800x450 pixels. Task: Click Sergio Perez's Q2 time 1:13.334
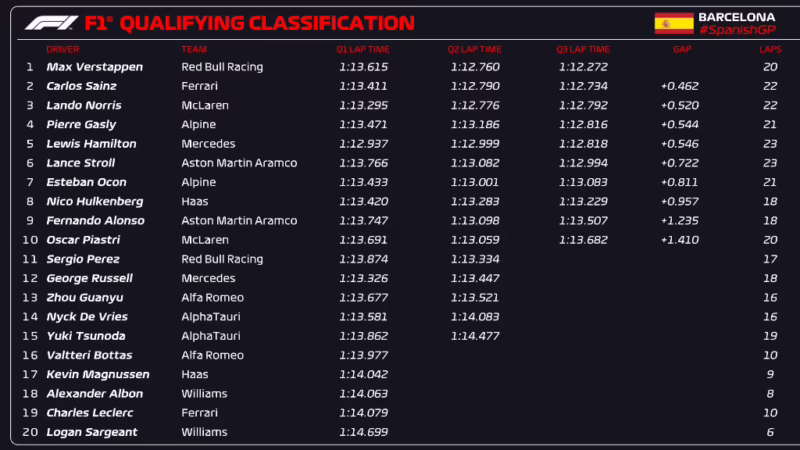click(x=474, y=259)
